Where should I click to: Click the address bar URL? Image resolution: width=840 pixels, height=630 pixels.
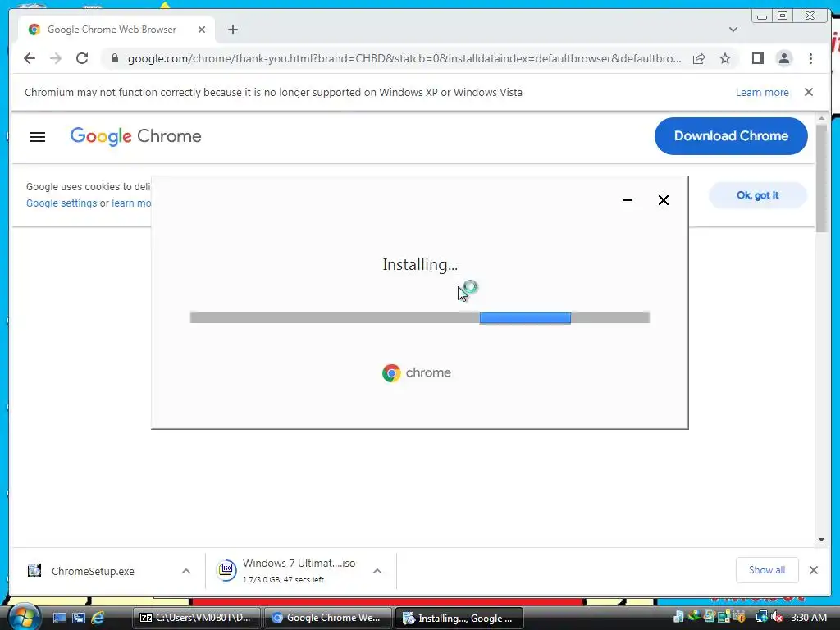click(x=404, y=58)
